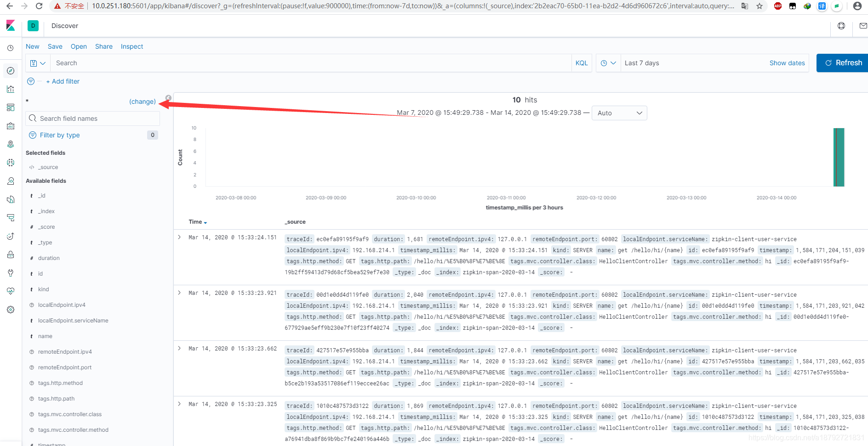Click the green histogram bar on Mar 14
This screenshot has width=868, height=446.
pyautogui.click(x=839, y=157)
